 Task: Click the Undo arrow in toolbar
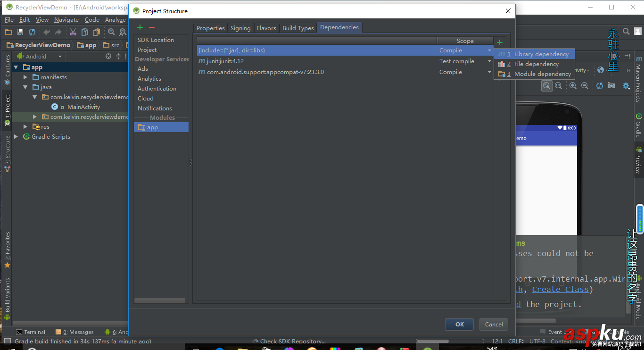pos(47,32)
